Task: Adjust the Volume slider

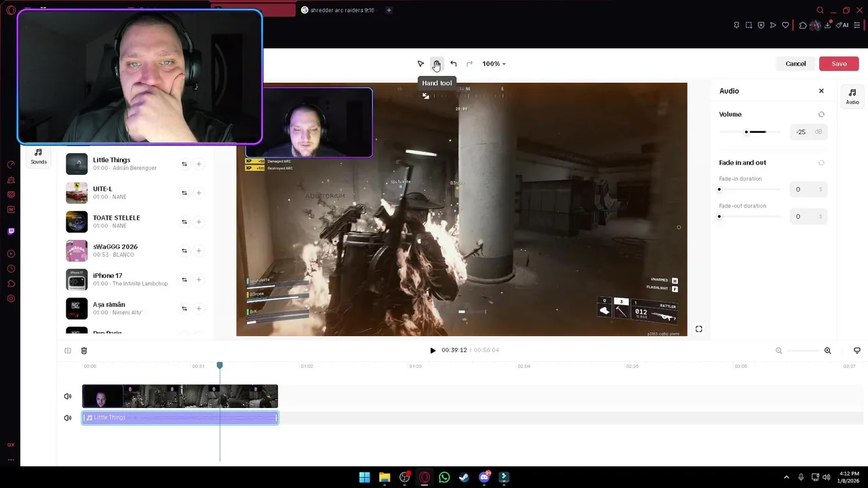Action: [749, 131]
